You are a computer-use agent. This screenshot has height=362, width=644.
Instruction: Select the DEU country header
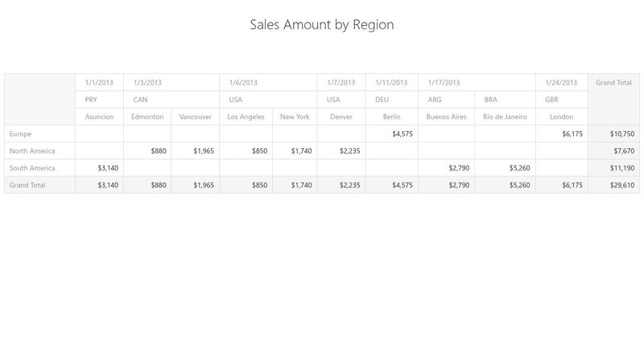(x=382, y=100)
